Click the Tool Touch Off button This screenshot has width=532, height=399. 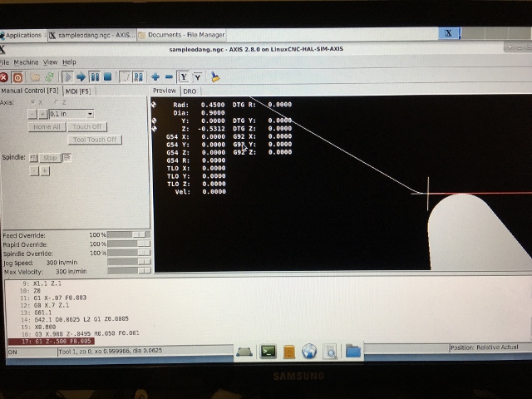coord(95,140)
